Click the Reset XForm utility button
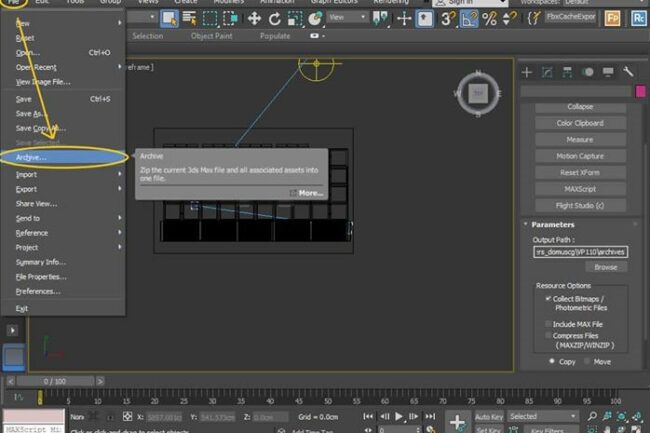The height and width of the screenshot is (433, 650). pos(580,173)
